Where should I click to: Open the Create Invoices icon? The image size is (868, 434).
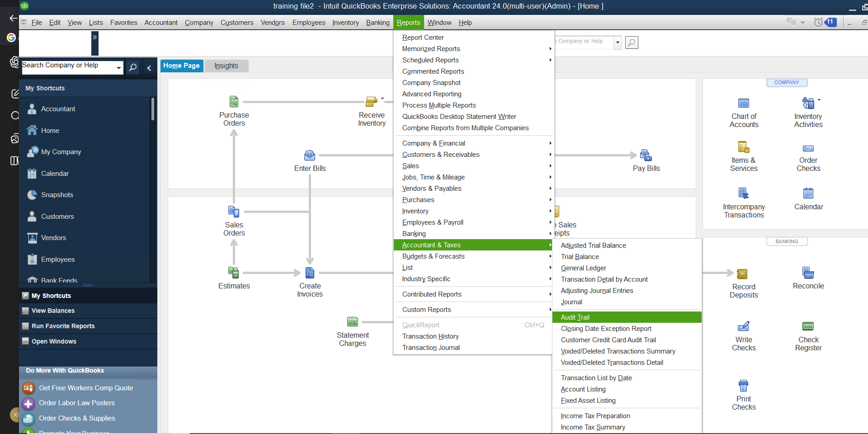point(310,273)
